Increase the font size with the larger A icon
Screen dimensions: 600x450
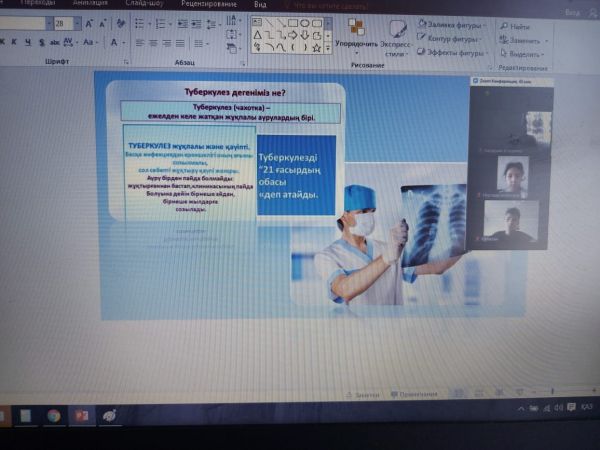coord(88,22)
